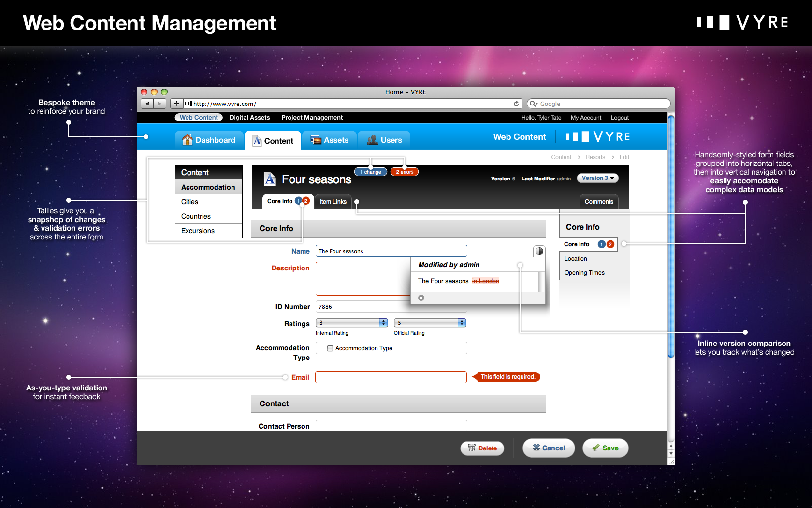The height and width of the screenshot is (508, 812).
Task: Click the browser URL address bar
Action: click(x=353, y=104)
